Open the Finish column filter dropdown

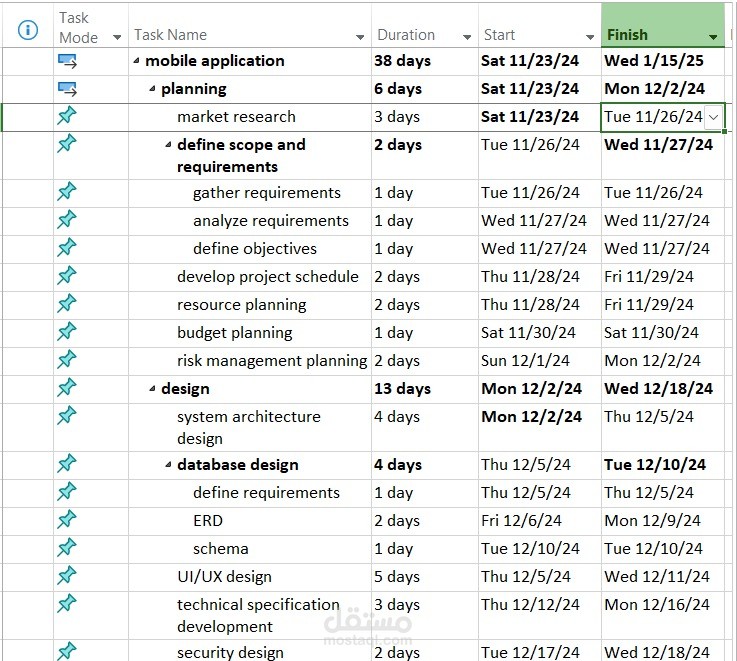pos(713,37)
